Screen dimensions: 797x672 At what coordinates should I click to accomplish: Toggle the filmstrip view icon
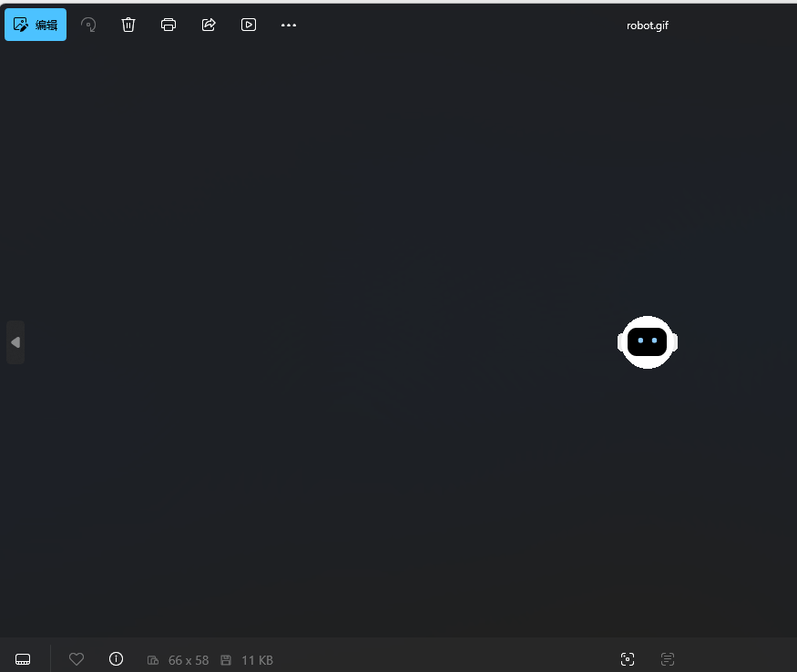point(24,659)
